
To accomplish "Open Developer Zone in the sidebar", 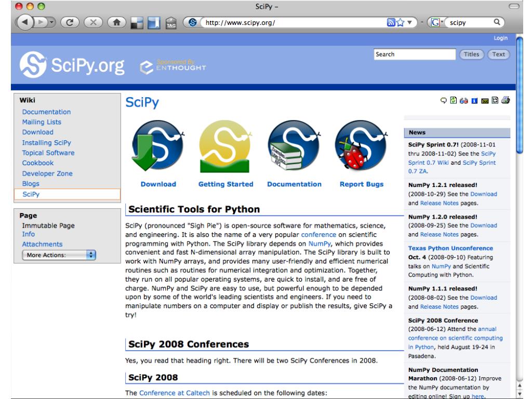I will [x=47, y=174].
